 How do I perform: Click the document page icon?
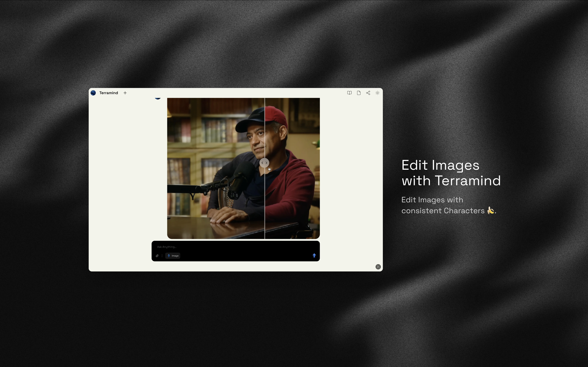(359, 93)
